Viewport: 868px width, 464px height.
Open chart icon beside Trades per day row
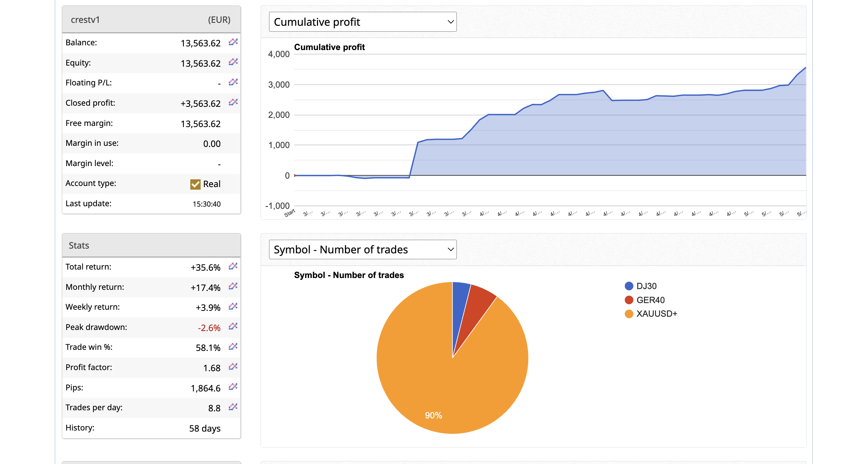(233, 407)
